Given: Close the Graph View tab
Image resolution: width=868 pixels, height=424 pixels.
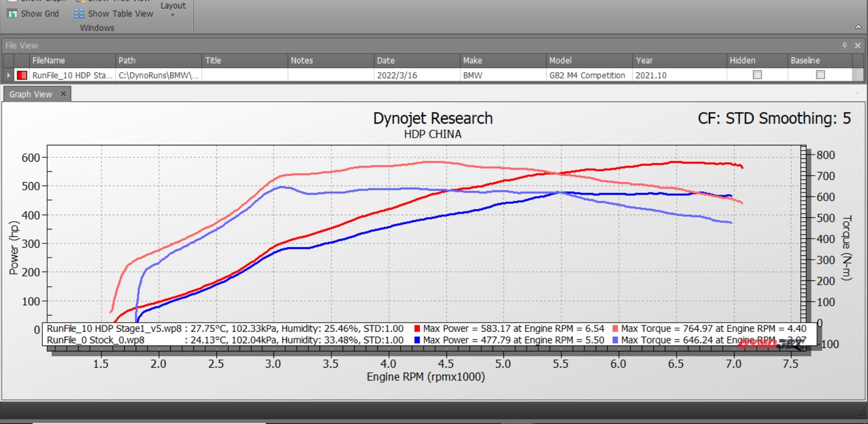Looking at the screenshot, I should [63, 94].
